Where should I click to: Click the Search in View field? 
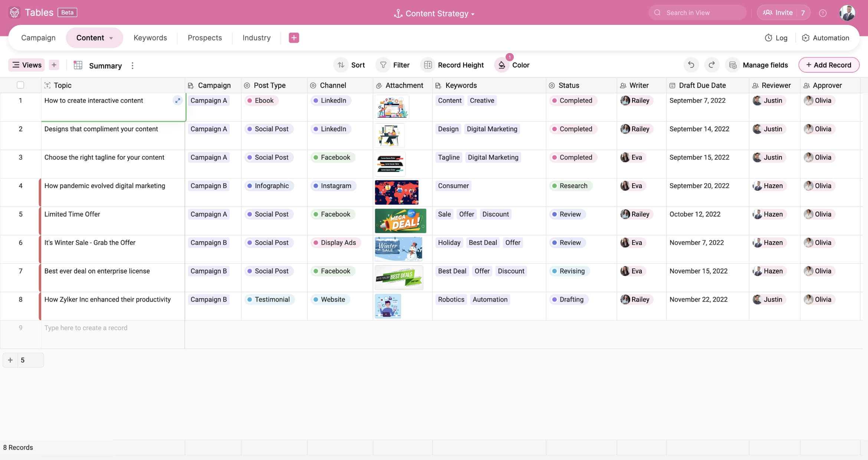697,13
